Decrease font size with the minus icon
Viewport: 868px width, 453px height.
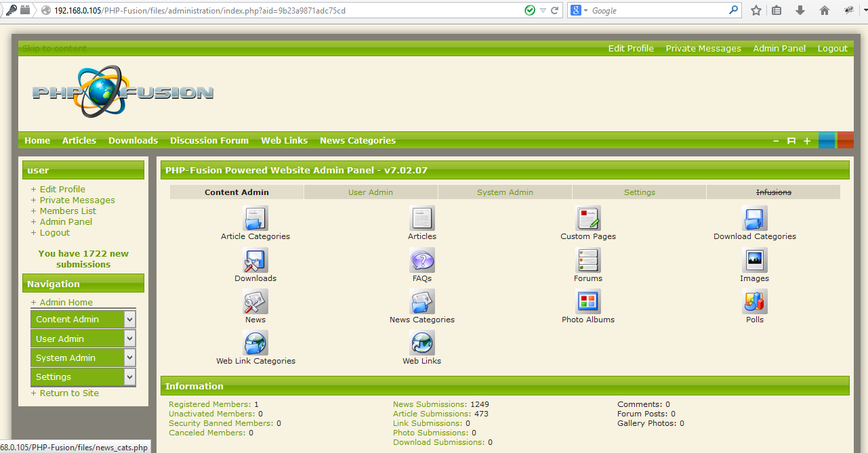tap(777, 141)
